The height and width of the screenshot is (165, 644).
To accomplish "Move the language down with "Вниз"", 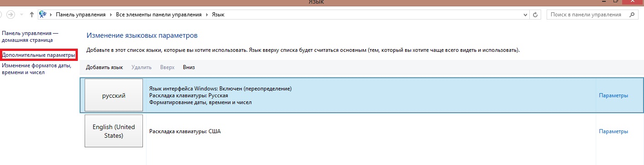I will point(189,67).
